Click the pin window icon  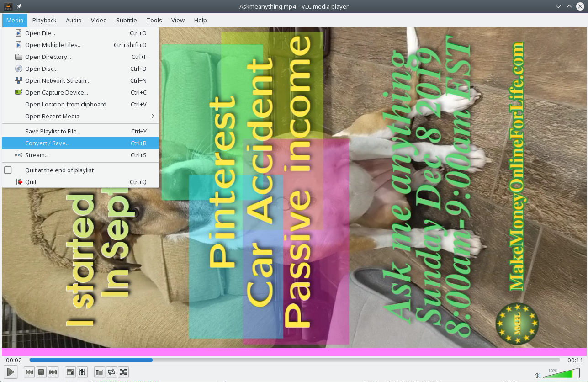[19, 6]
